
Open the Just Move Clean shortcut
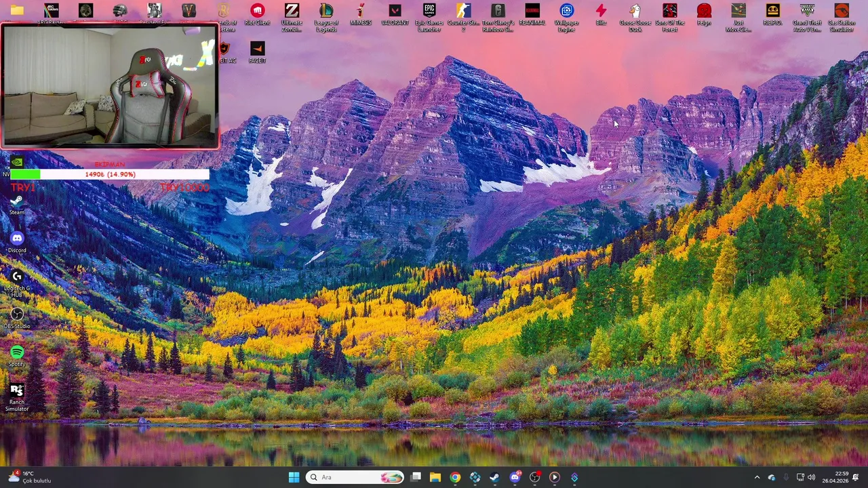pos(738,18)
